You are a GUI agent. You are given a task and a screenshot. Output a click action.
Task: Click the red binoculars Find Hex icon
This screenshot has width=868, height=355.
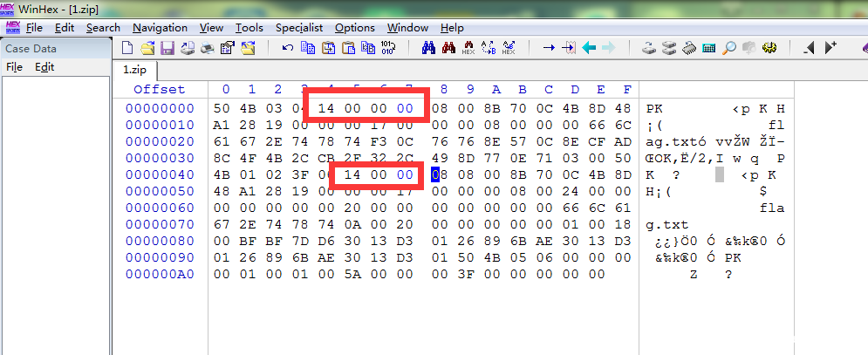pyautogui.click(x=448, y=48)
